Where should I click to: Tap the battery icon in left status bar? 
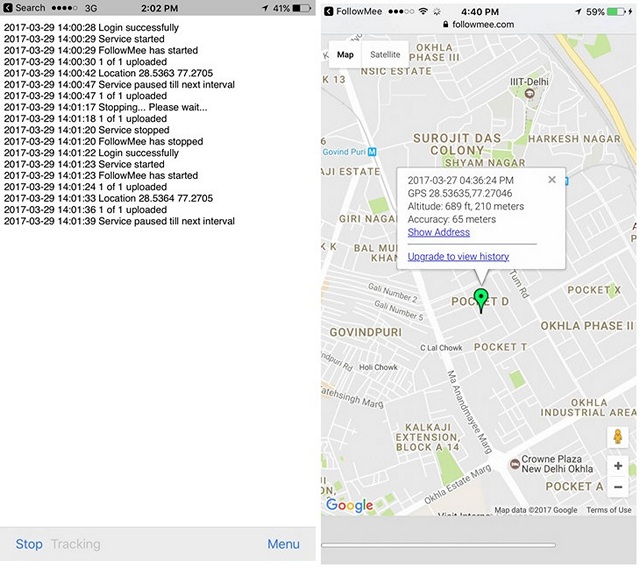(302, 8)
